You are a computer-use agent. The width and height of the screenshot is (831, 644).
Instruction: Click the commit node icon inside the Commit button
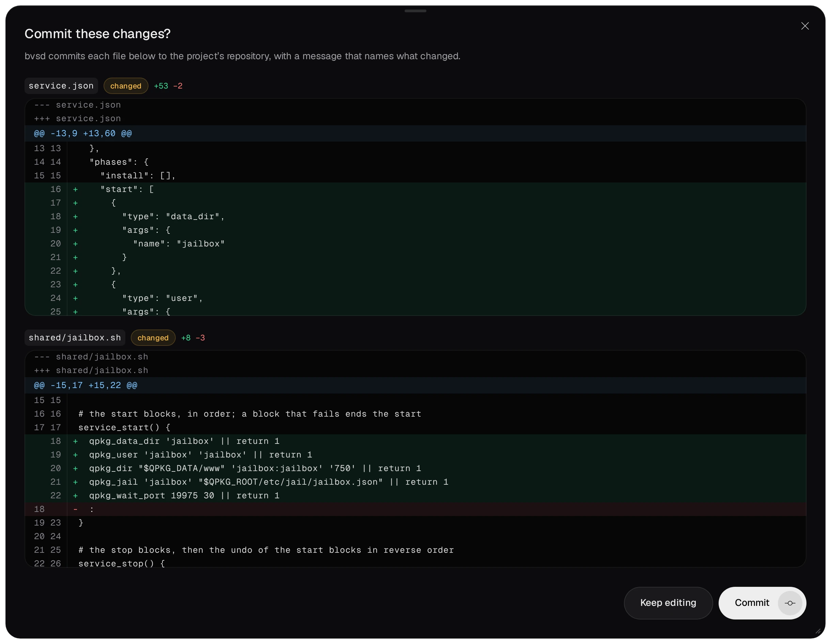coord(790,603)
